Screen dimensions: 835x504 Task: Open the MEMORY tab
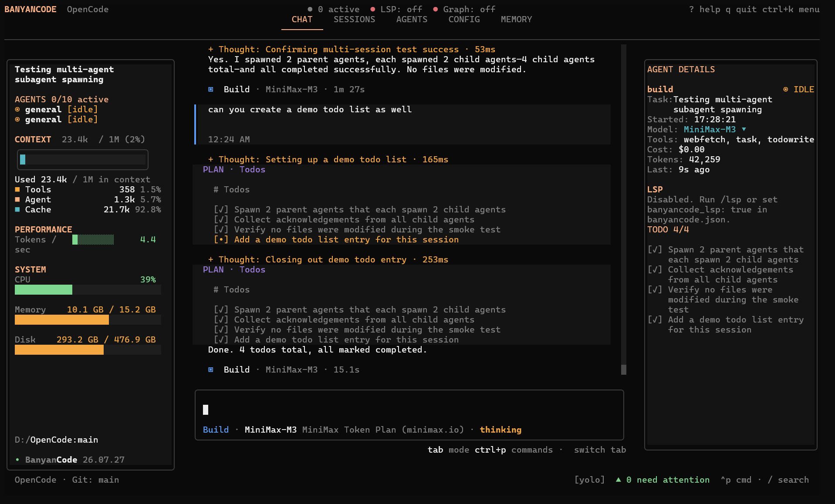[x=516, y=20]
